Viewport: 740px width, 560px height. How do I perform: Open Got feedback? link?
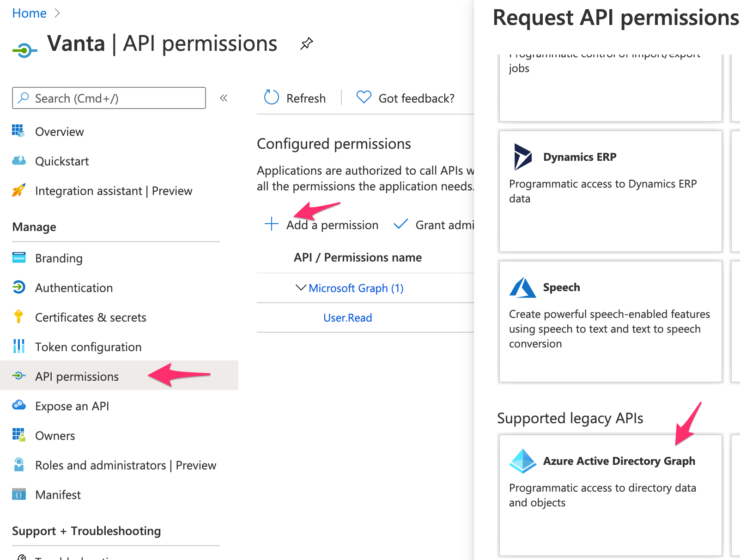point(405,98)
